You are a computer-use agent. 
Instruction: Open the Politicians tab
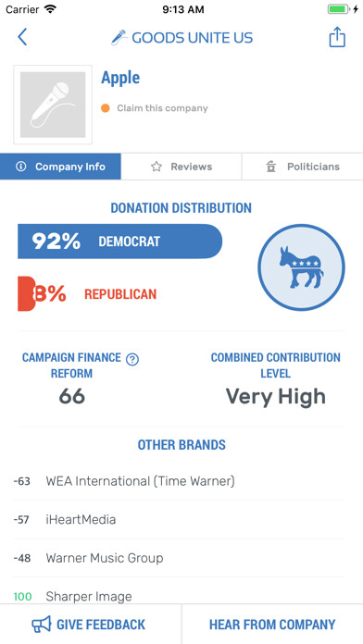[303, 167]
